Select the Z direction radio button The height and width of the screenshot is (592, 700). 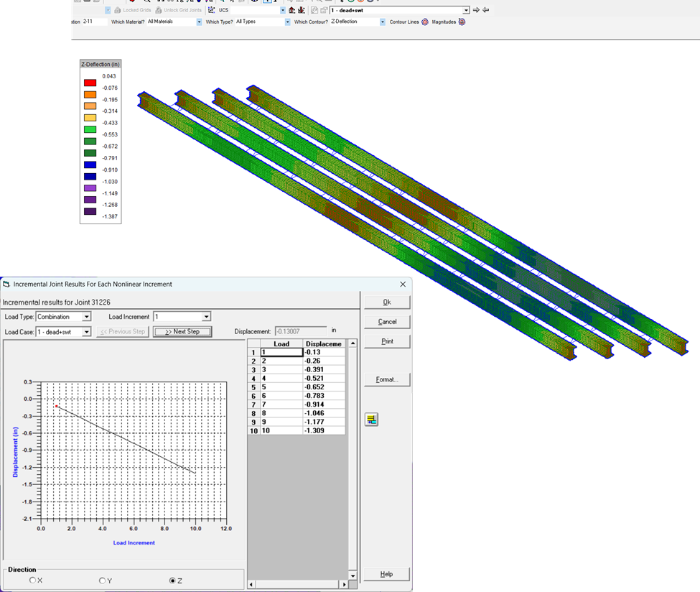click(172, 581)
